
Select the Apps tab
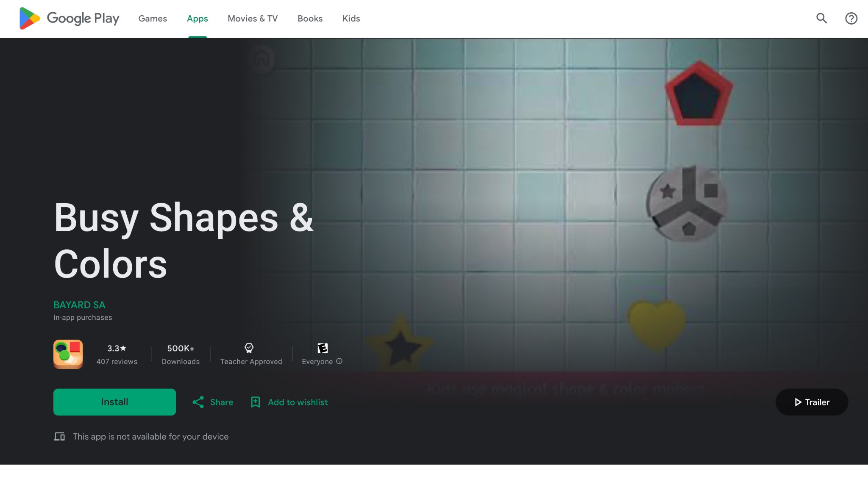[x=197, y=19]
